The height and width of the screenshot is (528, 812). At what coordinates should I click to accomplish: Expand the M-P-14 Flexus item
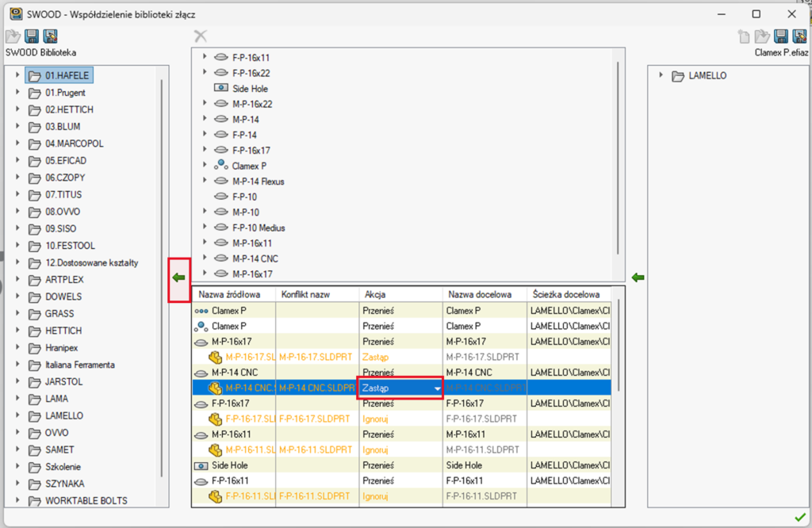pyautogui.click(x=205, y=182)
